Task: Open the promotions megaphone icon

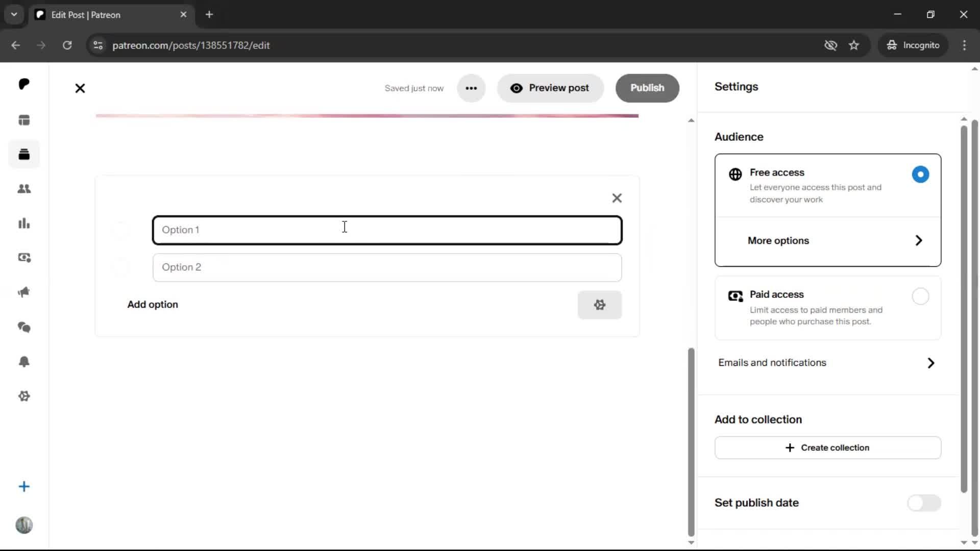Action: (x=24, y=292)
